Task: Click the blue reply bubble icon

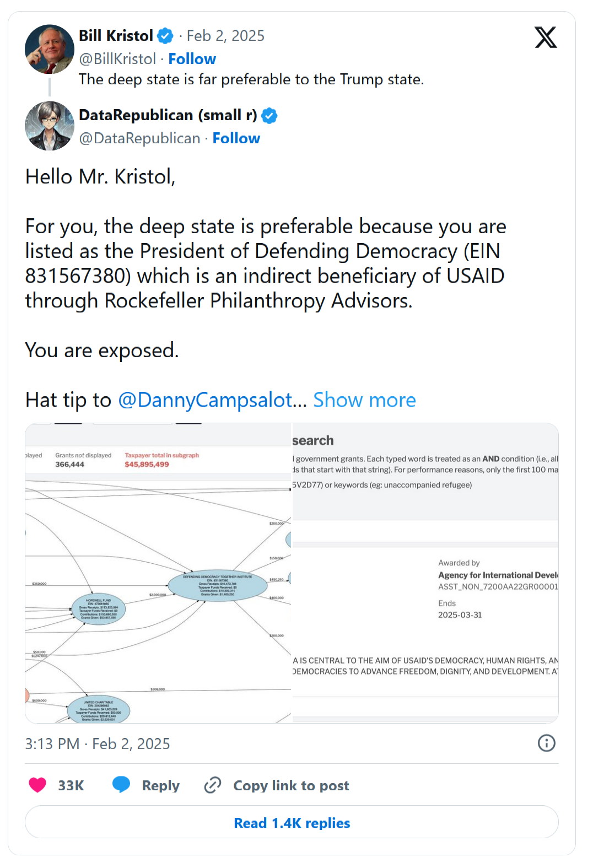Action: (x=121, y=785)
